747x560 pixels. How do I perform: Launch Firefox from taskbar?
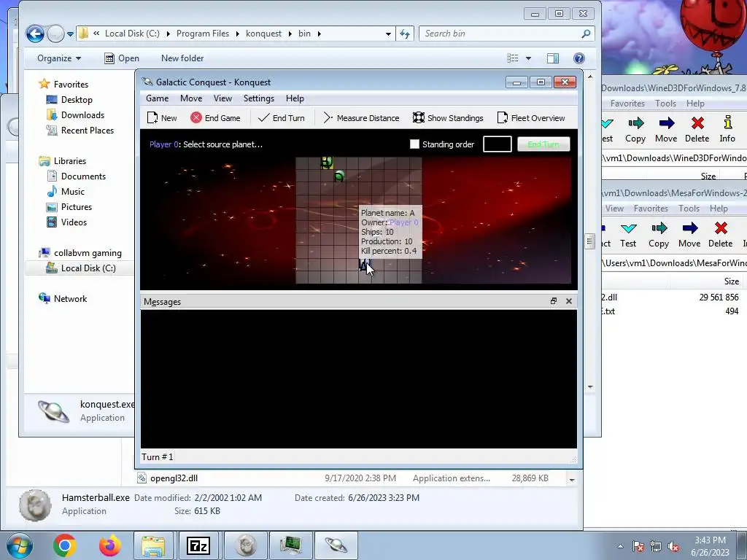tap(109, 545)
